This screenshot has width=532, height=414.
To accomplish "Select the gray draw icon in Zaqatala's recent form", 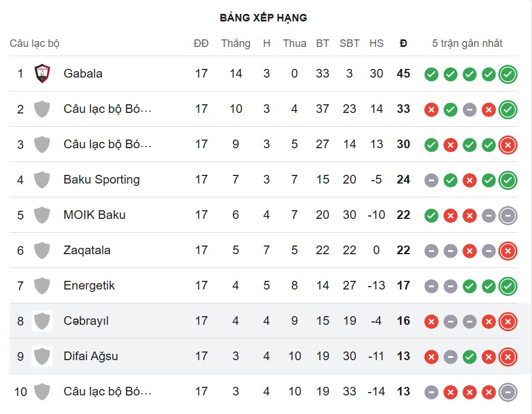I will [431, 250].
